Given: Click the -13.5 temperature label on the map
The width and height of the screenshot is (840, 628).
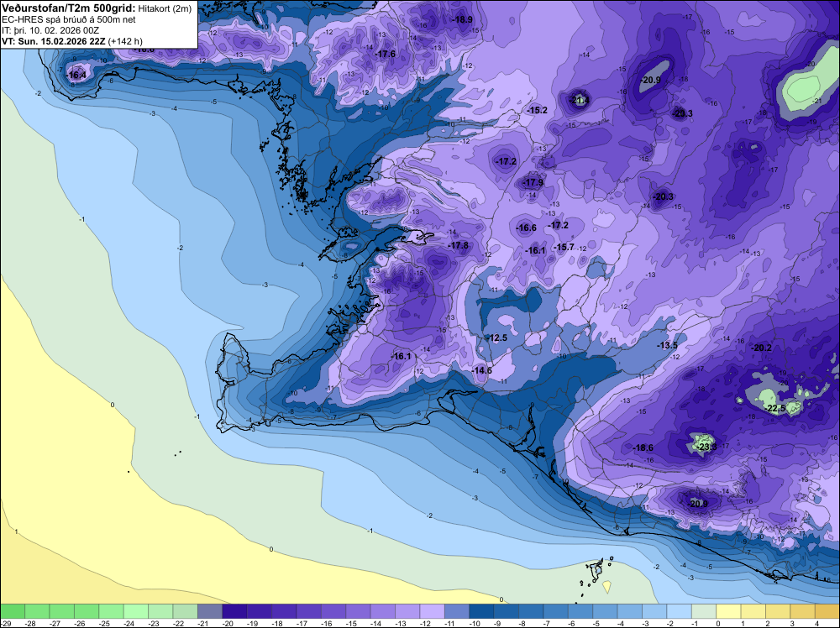Looking at the screenshot, I should pos(668,345).
